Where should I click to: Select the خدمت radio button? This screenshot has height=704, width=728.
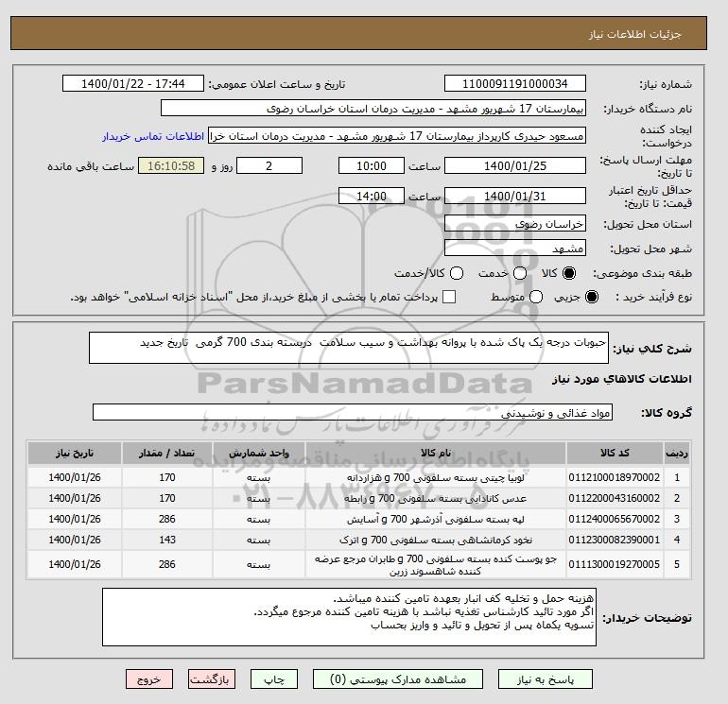click(x=520, y=273)
